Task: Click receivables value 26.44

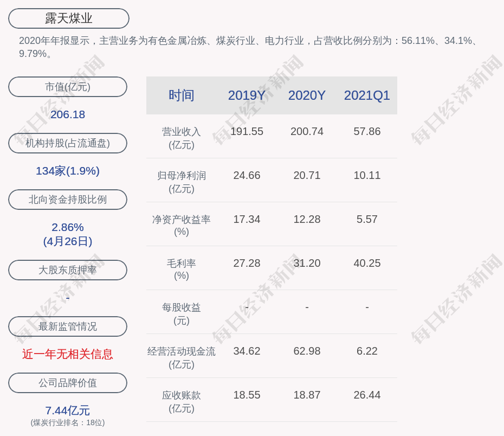Action: [367, 395]
